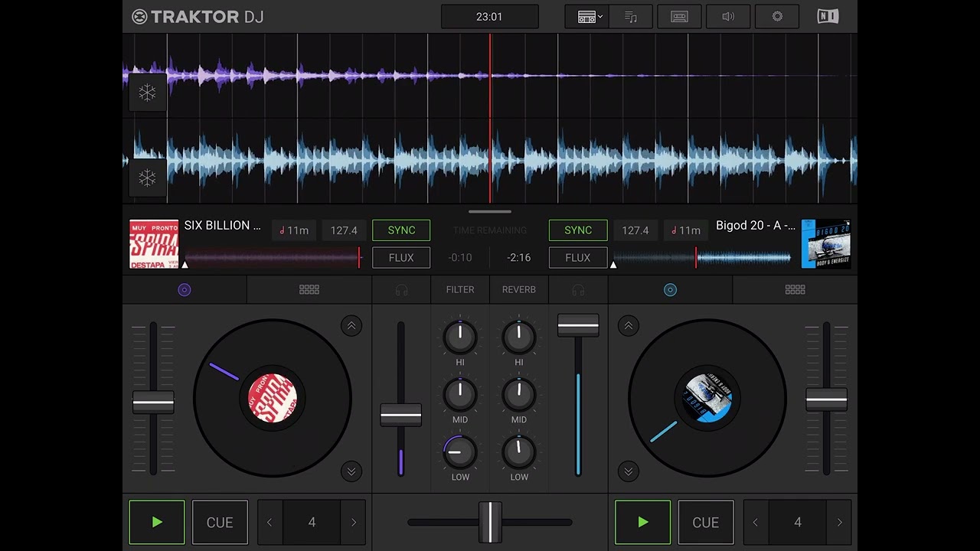Toggle freeze mode on the blue waveform
Image resolution: width=980 pixels, height=551 pixels.
[x=147, y=178]
